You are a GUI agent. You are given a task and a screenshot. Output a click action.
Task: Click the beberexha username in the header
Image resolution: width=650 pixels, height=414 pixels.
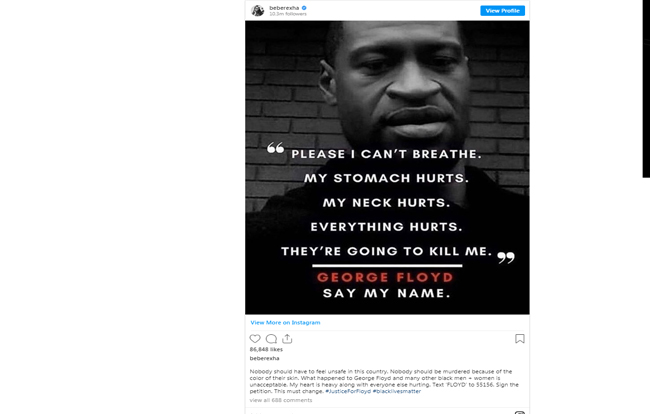click(x=284, y=8)
